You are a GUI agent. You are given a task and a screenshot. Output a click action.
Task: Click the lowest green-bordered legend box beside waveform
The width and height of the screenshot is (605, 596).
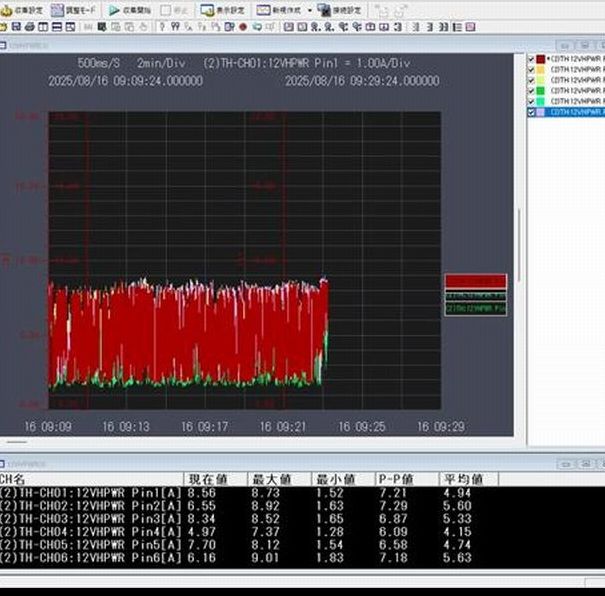point(476,309)
